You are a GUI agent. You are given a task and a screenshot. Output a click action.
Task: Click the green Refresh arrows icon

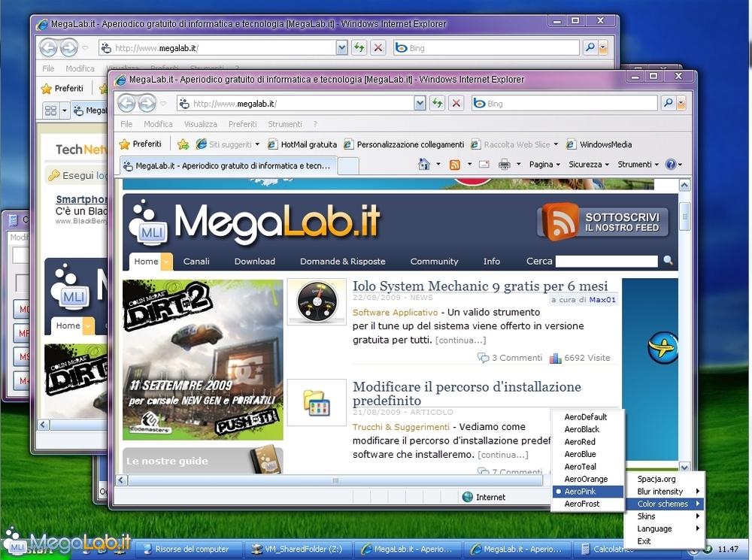(437, 104)
